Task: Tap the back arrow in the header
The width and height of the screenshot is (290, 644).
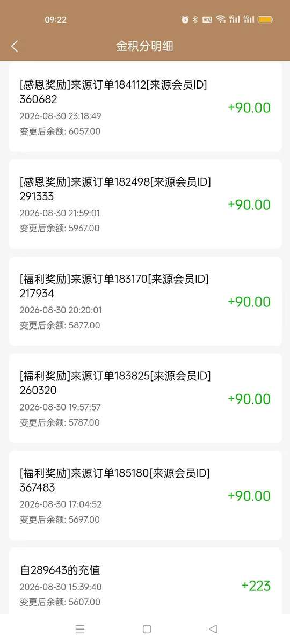Action: coord(15,46)
